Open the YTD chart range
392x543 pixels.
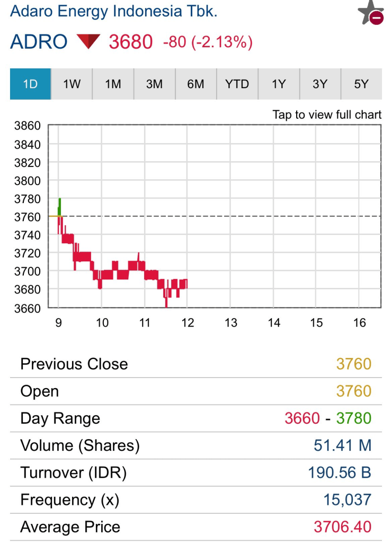(237, 84)
